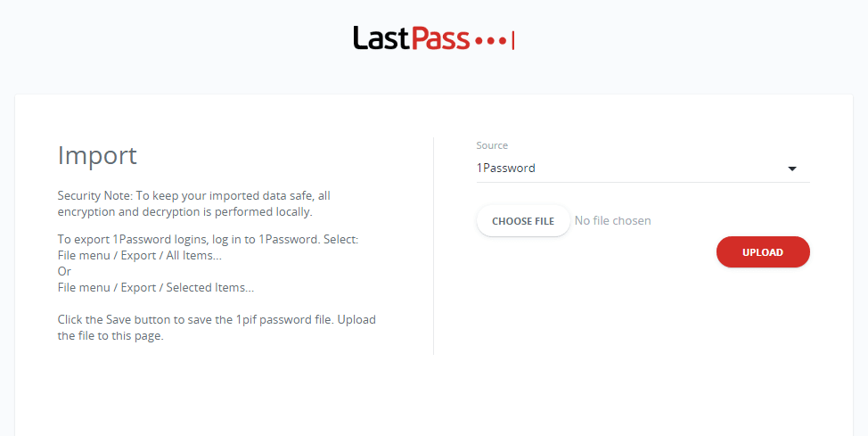The width and height of the screenshot is (868, 436).
Task: Click the "Or" text between export options
Action: 64,271
